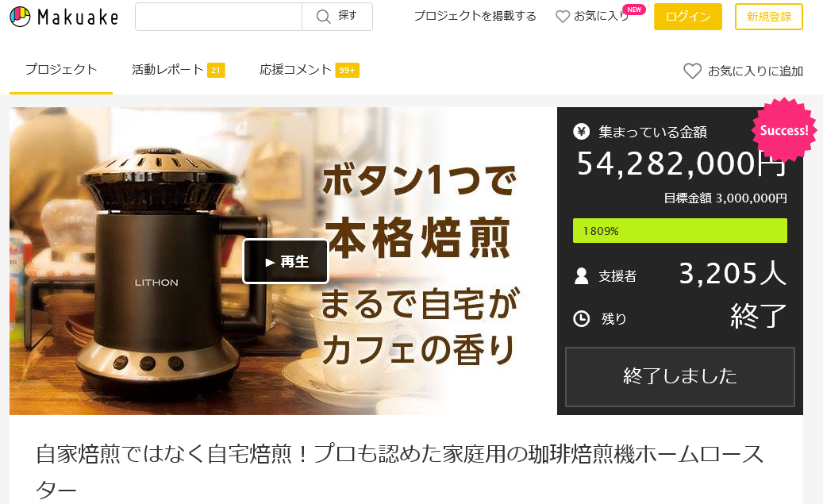This screenshot has height=504, width=823.
Task: Switch to the 活動レポート tab
Action: coord(178,69)
